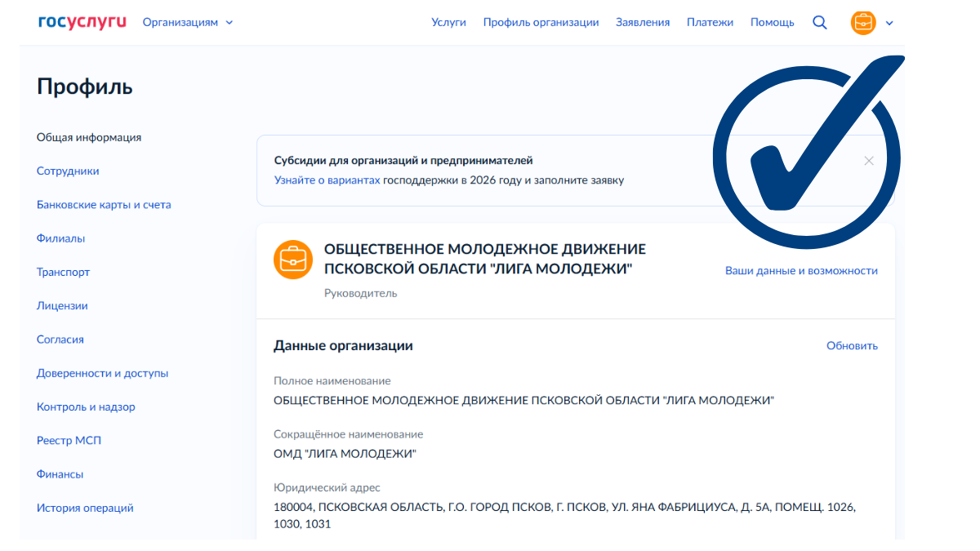Viewport: 980px width, 551px height.
Task: Expand the Организациям dropdown
Action: [x=188, y=22]
